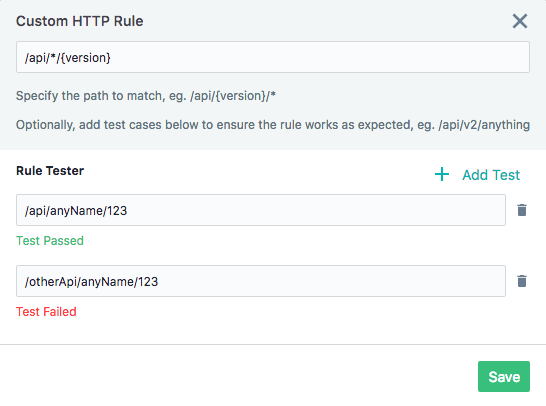Close the Custom HTTP Rule dialog
The image size is (546, 406).
click(x=520, y=21)
